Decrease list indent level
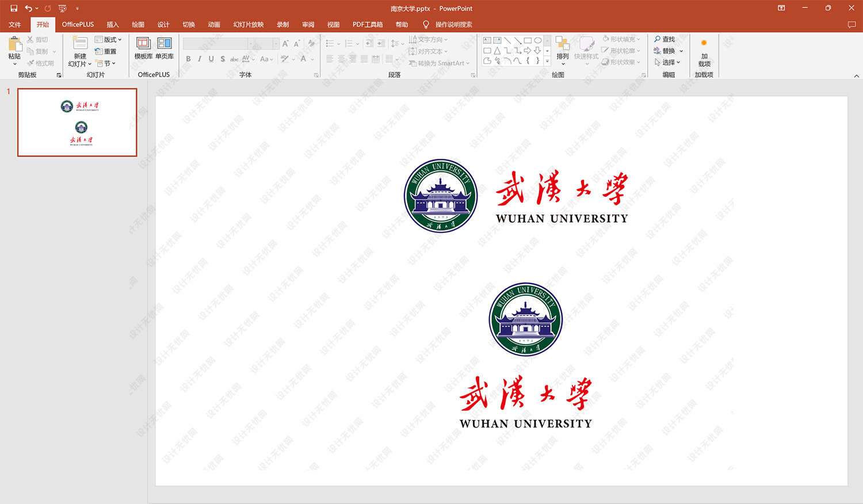 (369, 44)
